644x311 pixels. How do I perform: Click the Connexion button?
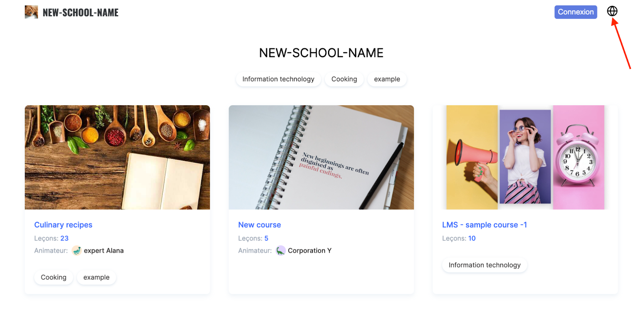pyautogui.click(x=576, y=12)
